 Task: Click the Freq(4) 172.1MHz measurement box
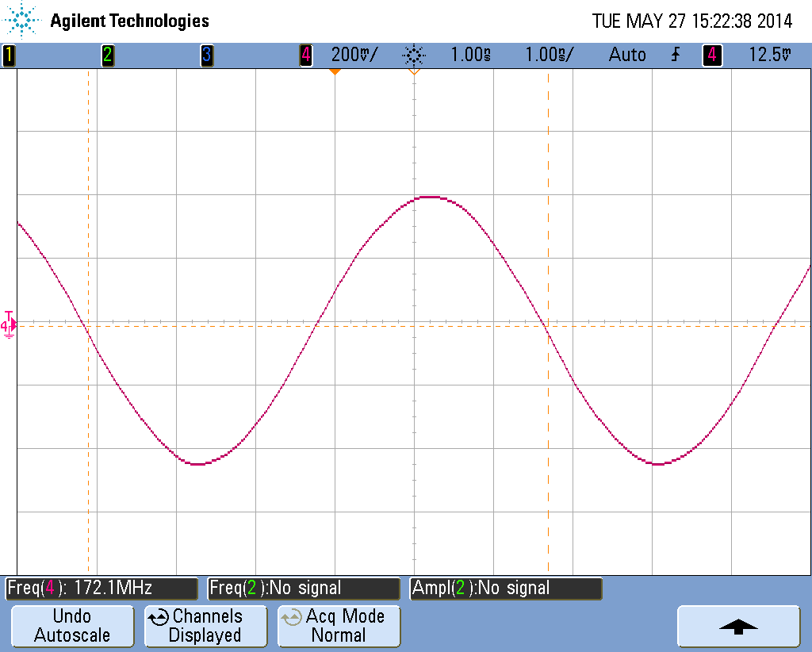click(101, 589)
